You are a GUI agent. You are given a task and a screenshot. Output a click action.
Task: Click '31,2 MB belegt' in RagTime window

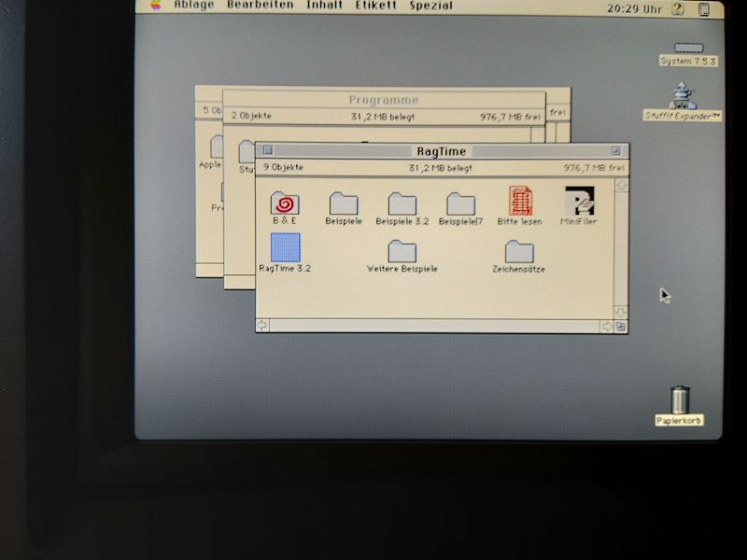(x=440, y=168)
